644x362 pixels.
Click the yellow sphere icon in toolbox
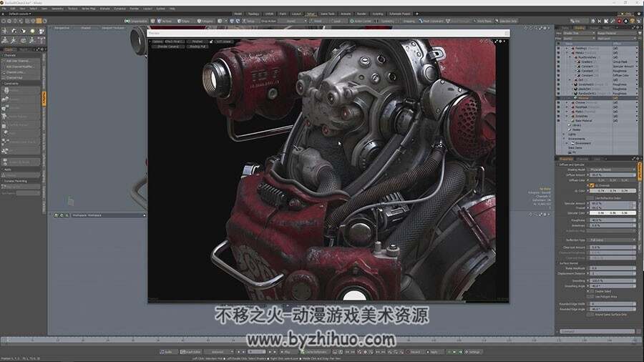point(32,31)
